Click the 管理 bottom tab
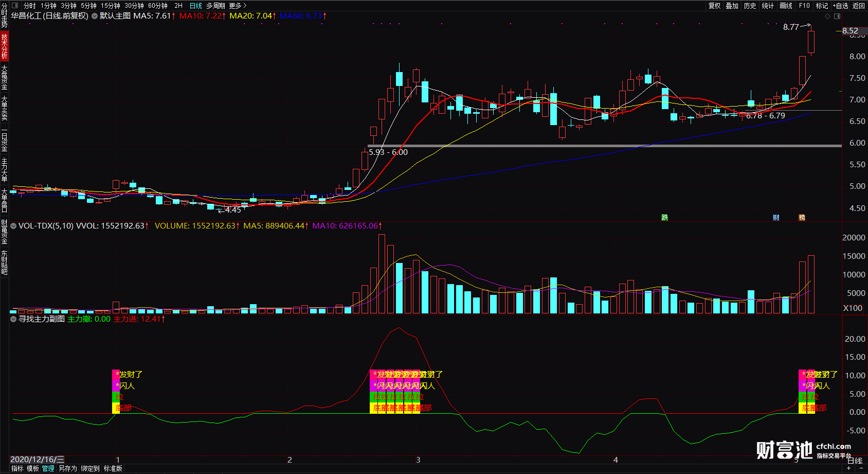Viewport: 868px width, 474px height. (x=48, y=468)
